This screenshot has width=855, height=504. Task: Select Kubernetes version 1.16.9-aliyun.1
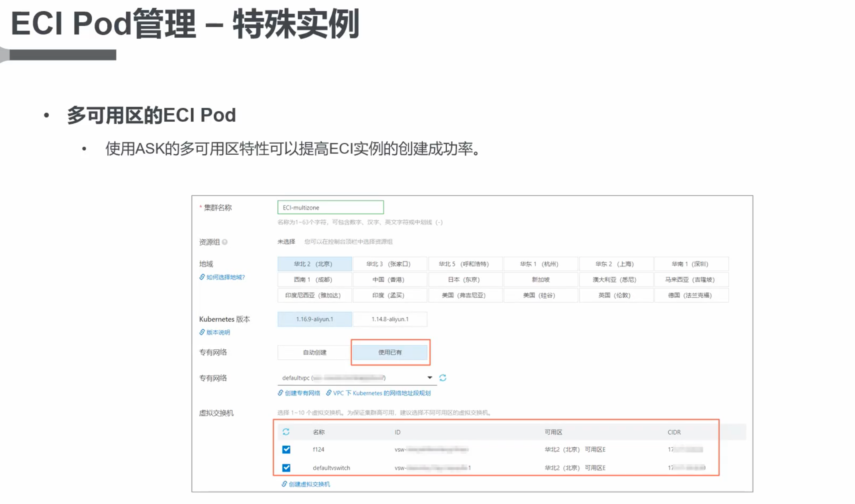(x=315, y=319)
